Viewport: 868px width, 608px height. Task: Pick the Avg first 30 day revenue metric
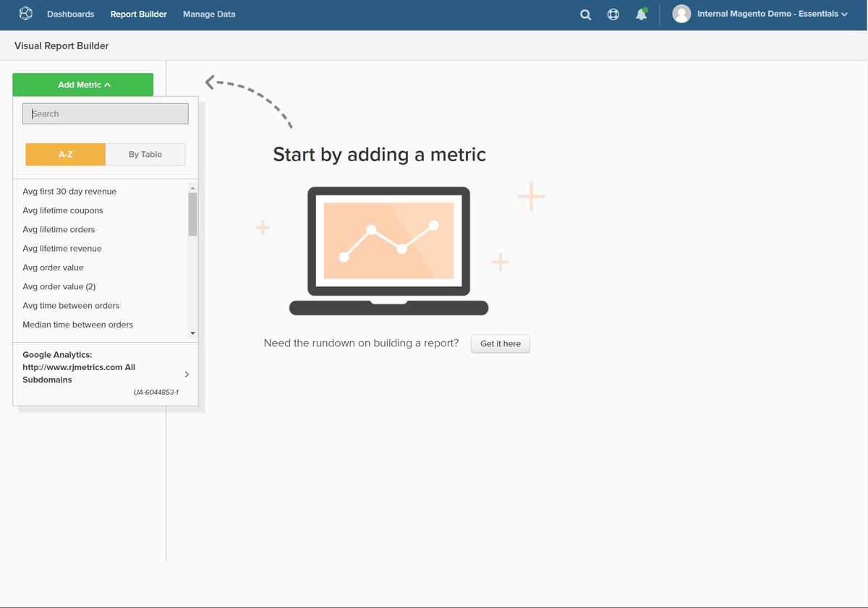tap(69, 191)
